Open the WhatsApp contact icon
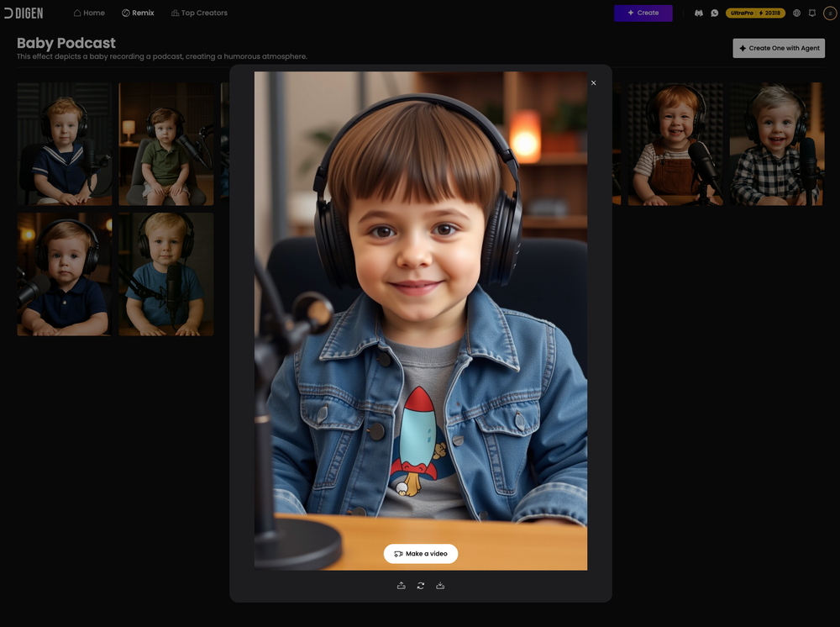Image resolution: width=840 pixels, height=627 pixels. (x=716, y=13)
